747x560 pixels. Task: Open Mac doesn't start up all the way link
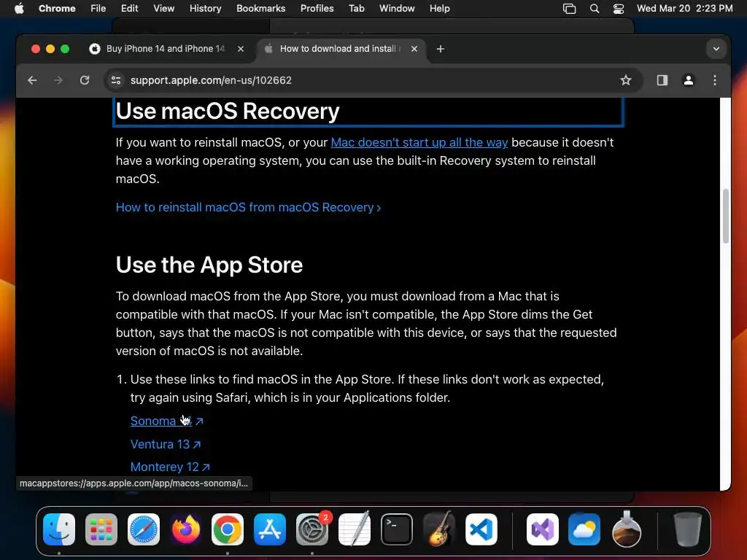coord(419,142)
